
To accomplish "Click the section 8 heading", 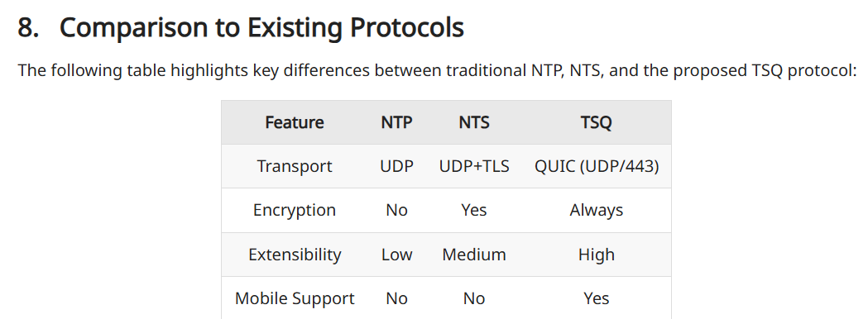I will tap(241, 27).
